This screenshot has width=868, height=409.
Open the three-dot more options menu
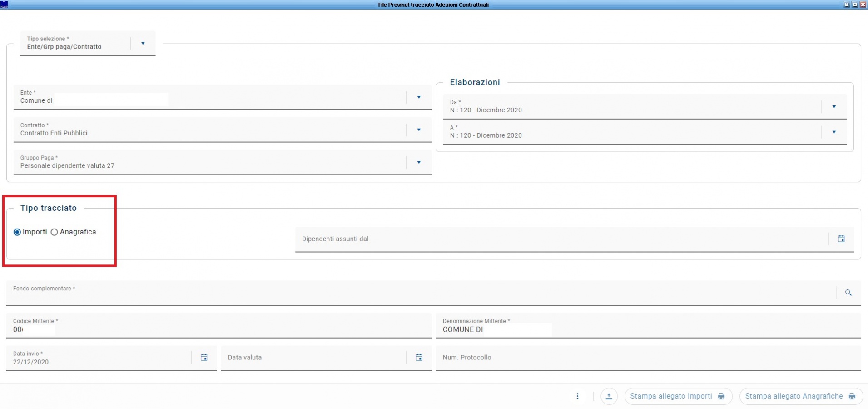pos(577,396)
